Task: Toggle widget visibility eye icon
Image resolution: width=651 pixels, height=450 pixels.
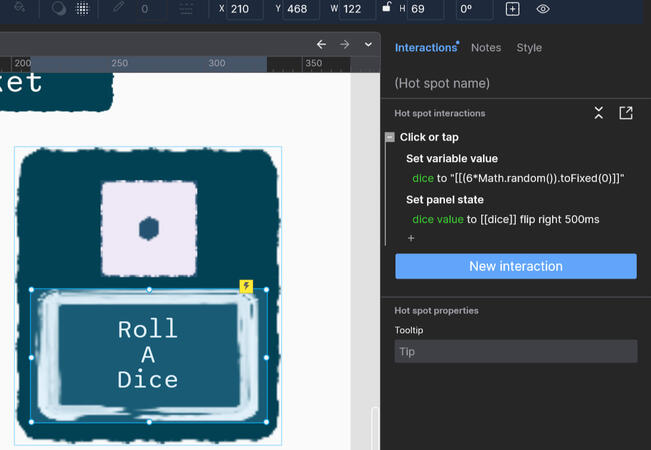Action: coord(543,9)
